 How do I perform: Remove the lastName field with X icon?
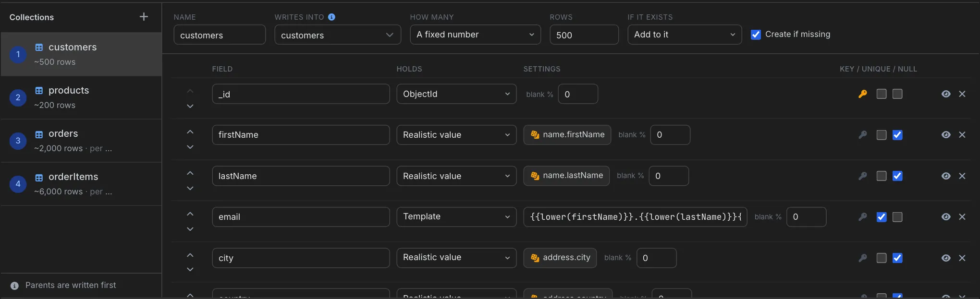(x=962, y=176)
